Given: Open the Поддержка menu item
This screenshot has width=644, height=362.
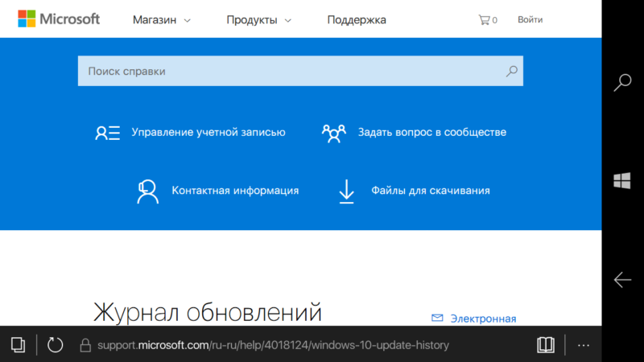Looking at the screenshot, I should pyautogui.click(x=357, y=19).
